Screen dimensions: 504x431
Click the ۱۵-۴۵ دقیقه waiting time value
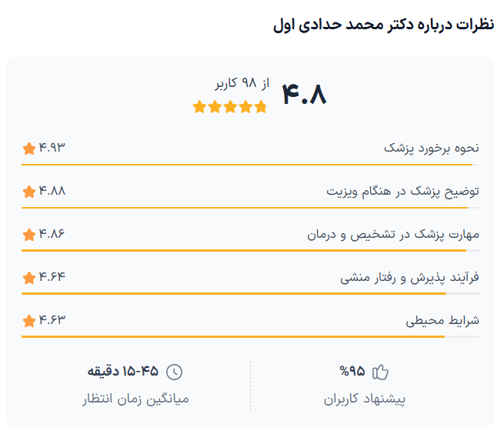click(x=123, y=373)
